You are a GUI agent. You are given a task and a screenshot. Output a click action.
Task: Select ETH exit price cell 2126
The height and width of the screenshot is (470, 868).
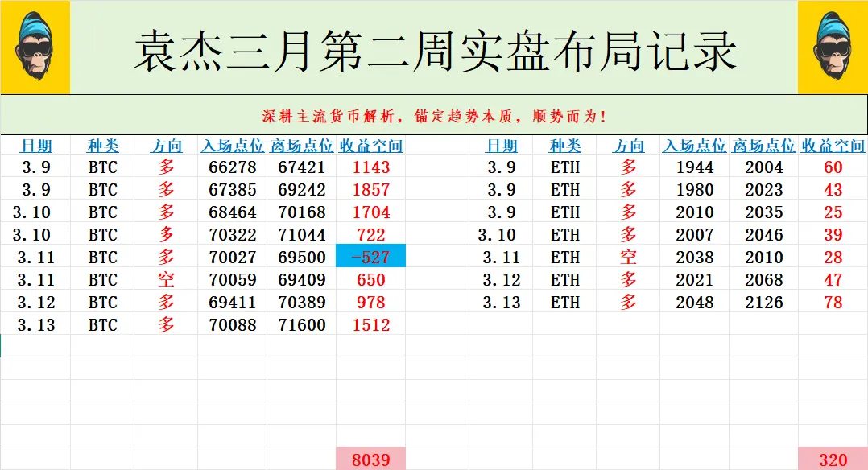(x=764, y=303)
